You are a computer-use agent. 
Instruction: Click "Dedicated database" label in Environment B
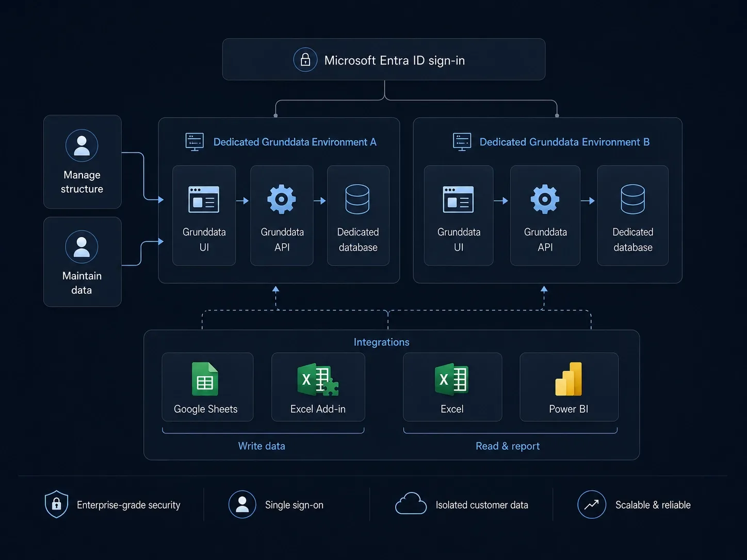633,240
